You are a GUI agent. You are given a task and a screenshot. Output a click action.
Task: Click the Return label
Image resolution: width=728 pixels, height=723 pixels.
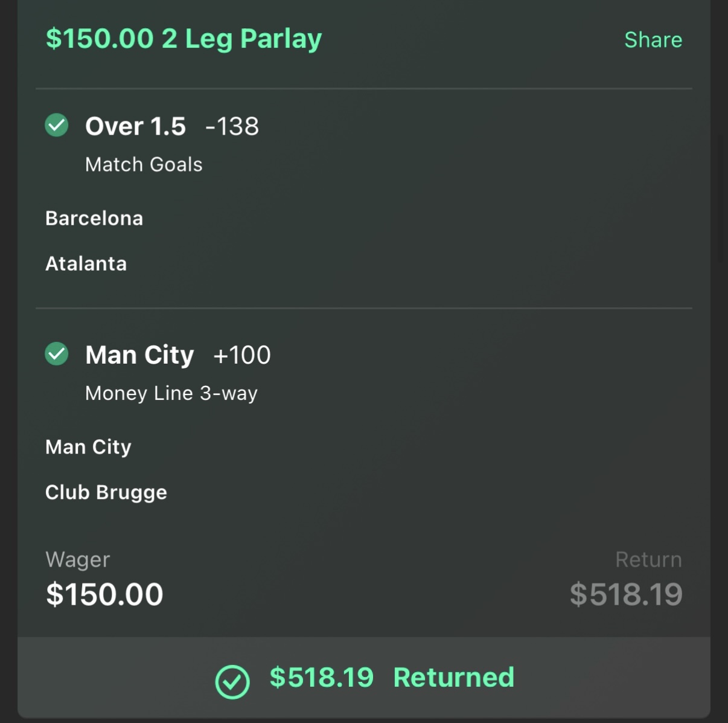click(x=649, y=559)
